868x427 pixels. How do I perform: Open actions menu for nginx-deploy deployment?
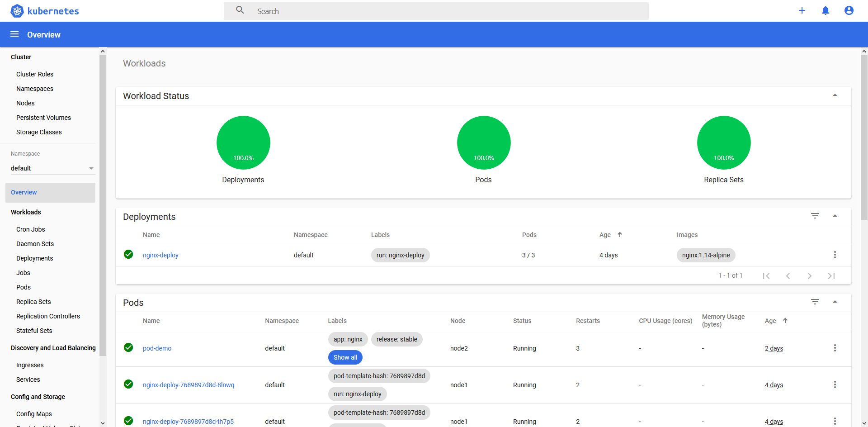(835, 255)
